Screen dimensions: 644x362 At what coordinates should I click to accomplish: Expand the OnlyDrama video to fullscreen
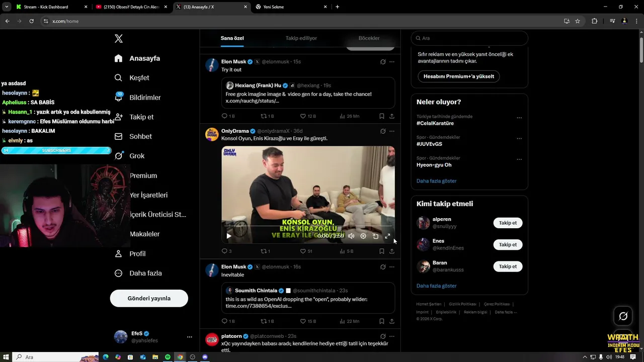tap(387, 236)
